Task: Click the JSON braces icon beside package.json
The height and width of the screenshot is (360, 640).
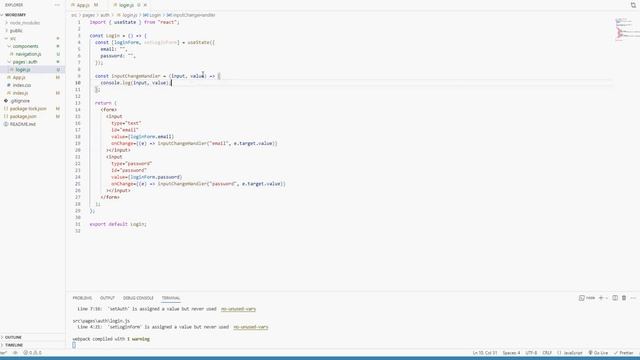Action: click(6, 116)
